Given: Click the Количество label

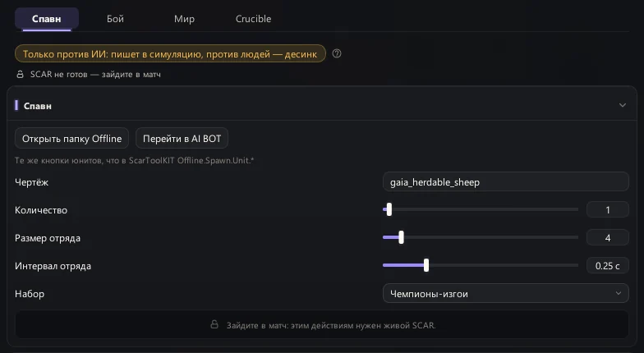Looking at the screenshot, I should (41, 210).
